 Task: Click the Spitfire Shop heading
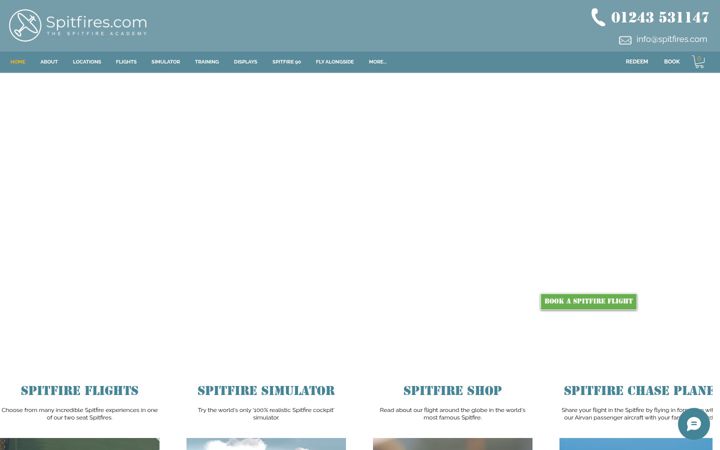coord(452,391)
